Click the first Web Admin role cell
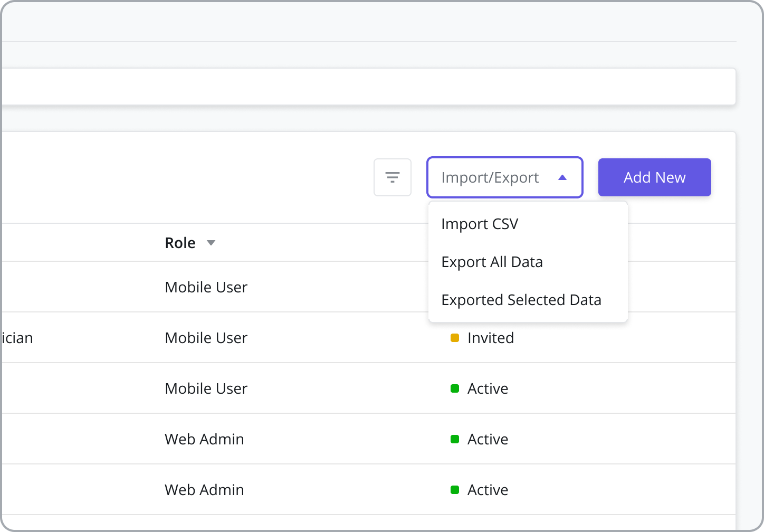Image resolution: width=764 pixels, height=532 pixels. click(204, 439)
